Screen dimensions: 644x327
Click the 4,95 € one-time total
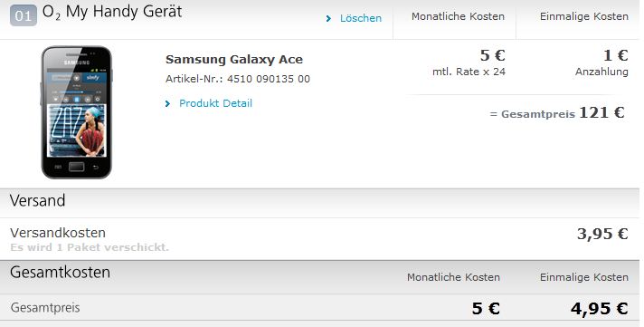[x=600, y=308]
